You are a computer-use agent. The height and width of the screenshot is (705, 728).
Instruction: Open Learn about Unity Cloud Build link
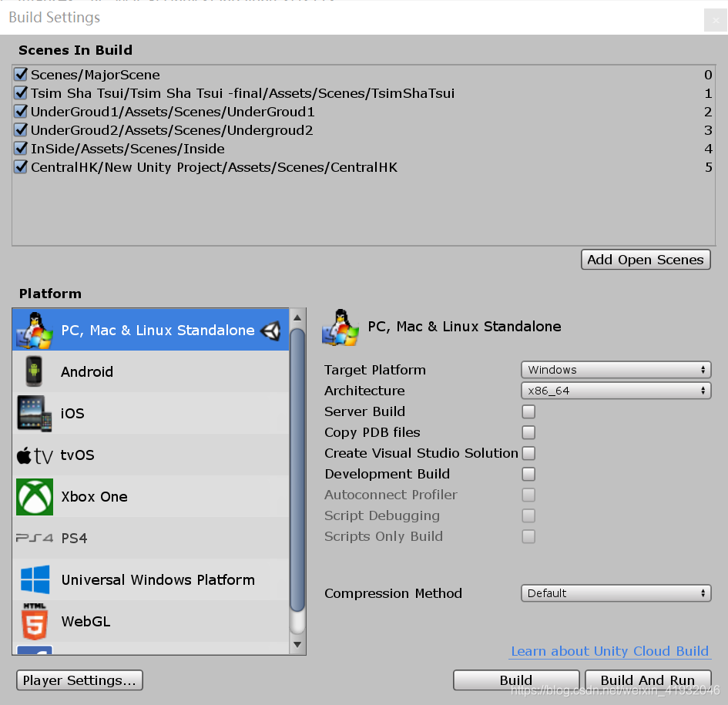pos(610,651)
